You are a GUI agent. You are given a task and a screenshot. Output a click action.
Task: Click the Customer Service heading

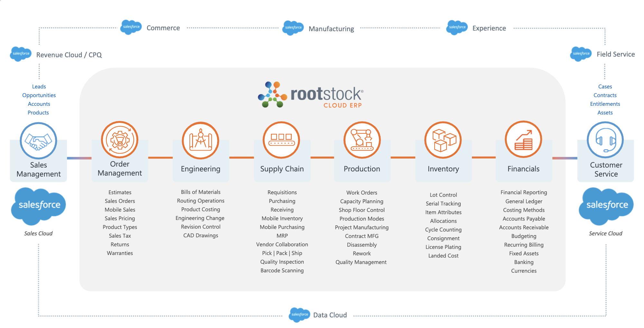point(606,169)
